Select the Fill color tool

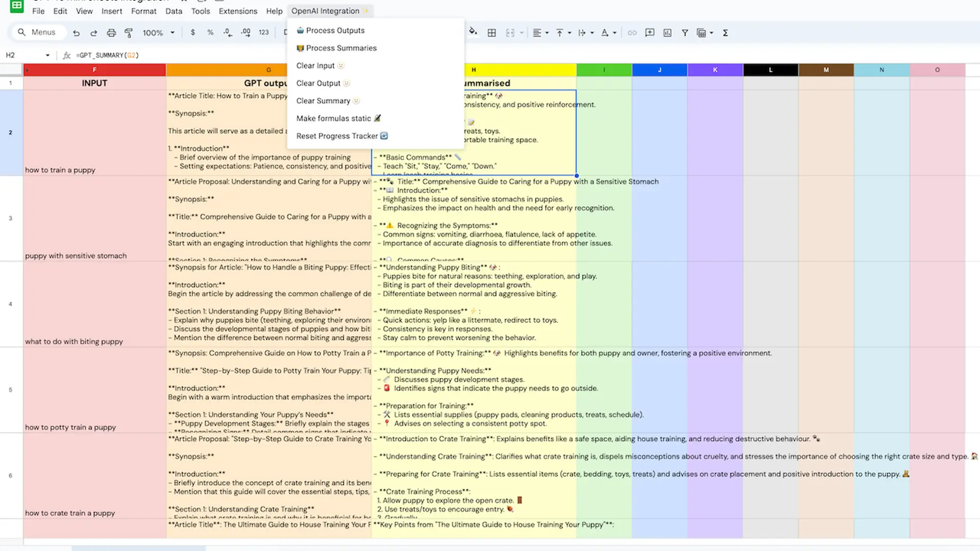[x=472, y=32]
